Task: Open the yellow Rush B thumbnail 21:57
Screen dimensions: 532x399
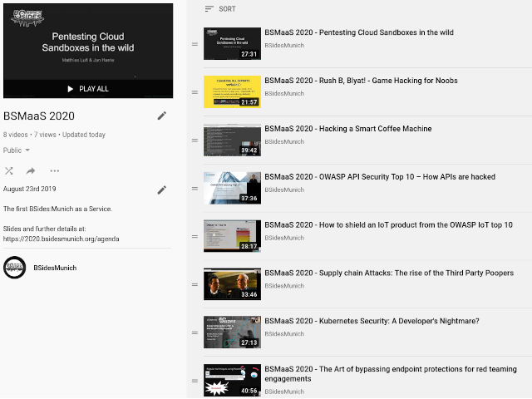Action: tap(233, 92)
